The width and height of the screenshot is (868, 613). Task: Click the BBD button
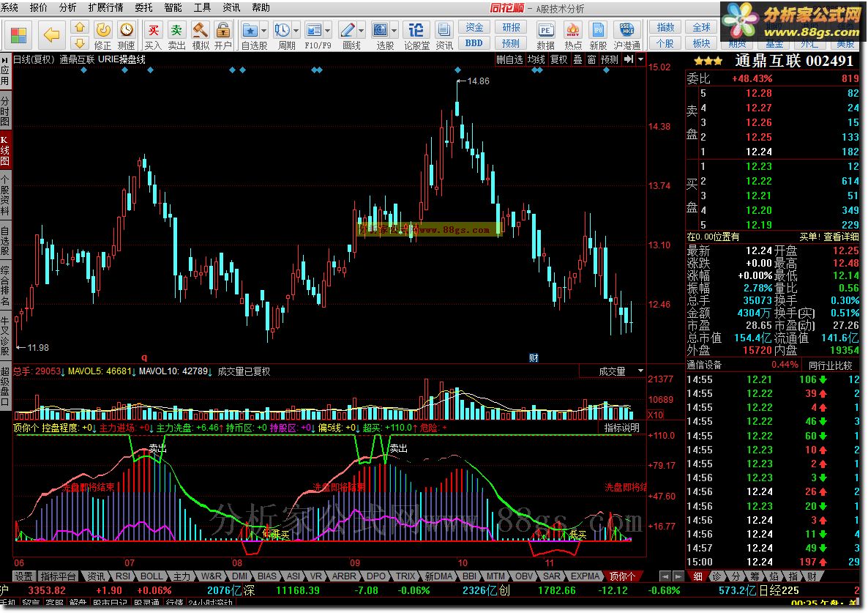[474, 43]
